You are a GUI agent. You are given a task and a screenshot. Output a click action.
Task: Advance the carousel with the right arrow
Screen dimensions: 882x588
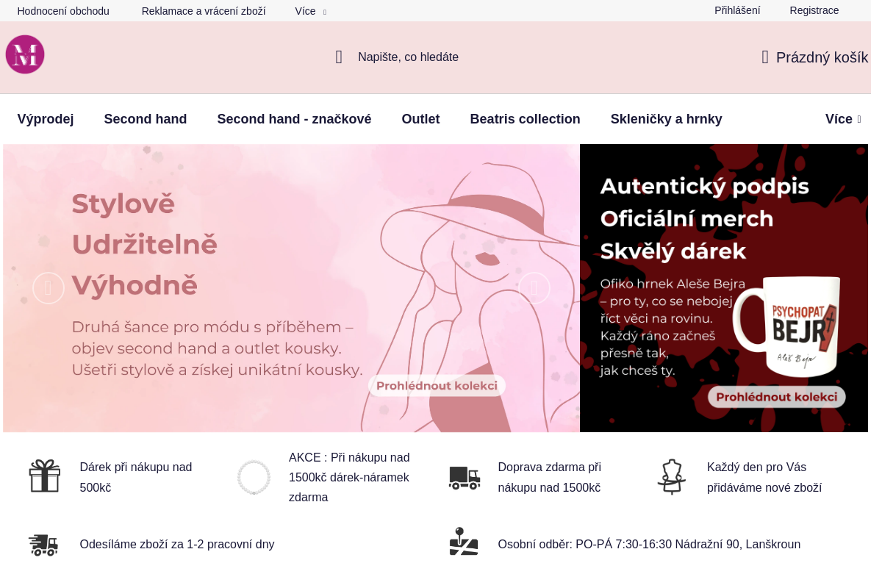pyautogui.click(x=534, y=288)
